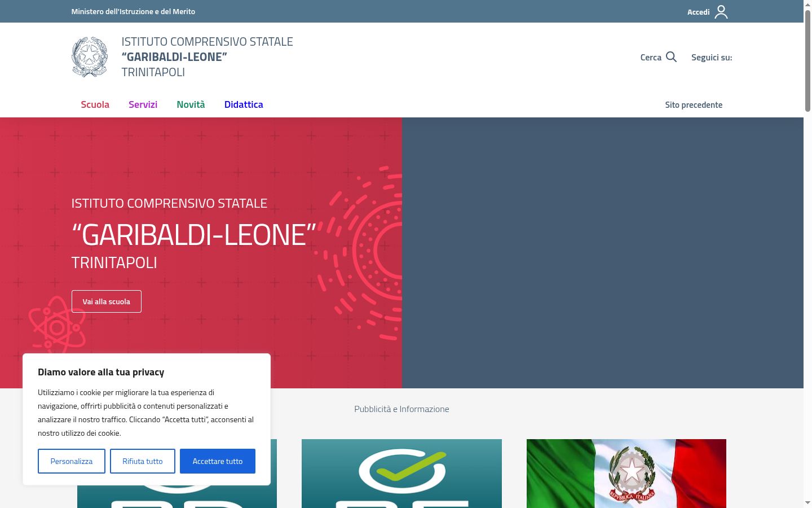Image resolution: width=812 pixels, height=508 pixels.
Task: Click Accettare tutto to accept cookies
Action: (x=218, y=461)
